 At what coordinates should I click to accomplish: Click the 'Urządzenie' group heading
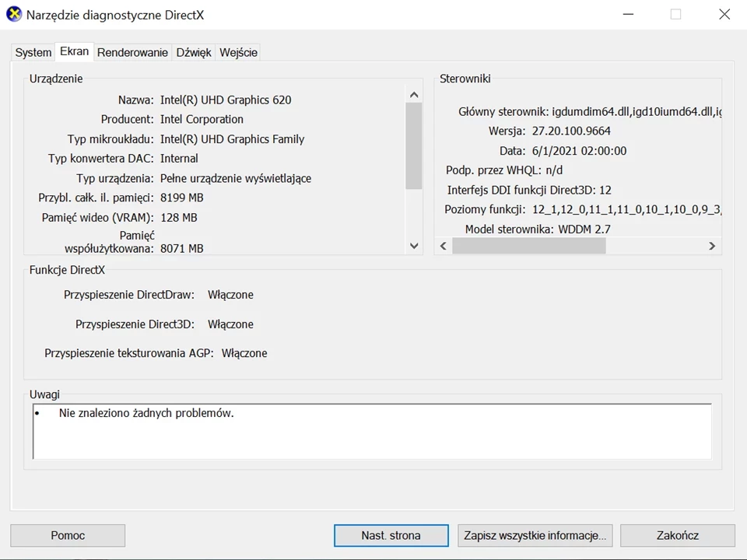[x=56, y=79]
